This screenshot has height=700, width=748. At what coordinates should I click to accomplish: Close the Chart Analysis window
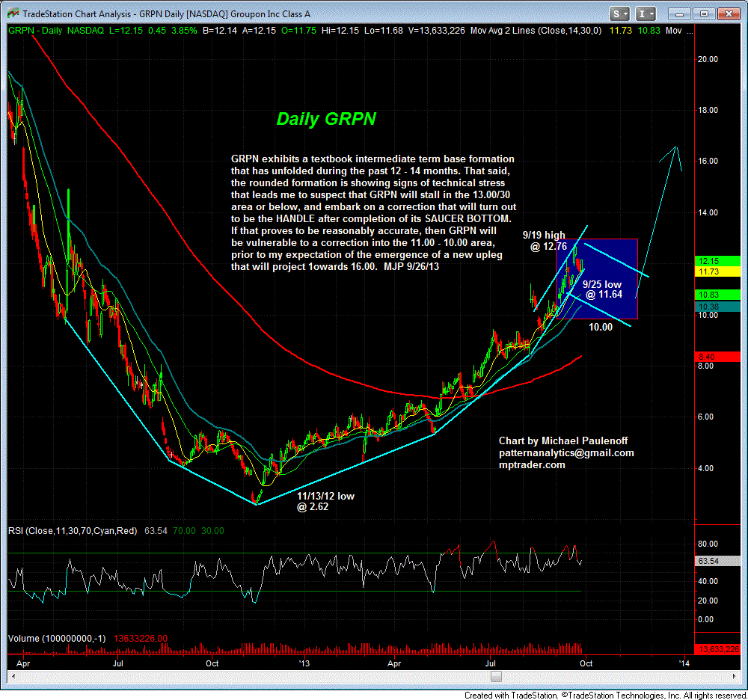pos(729,13)
